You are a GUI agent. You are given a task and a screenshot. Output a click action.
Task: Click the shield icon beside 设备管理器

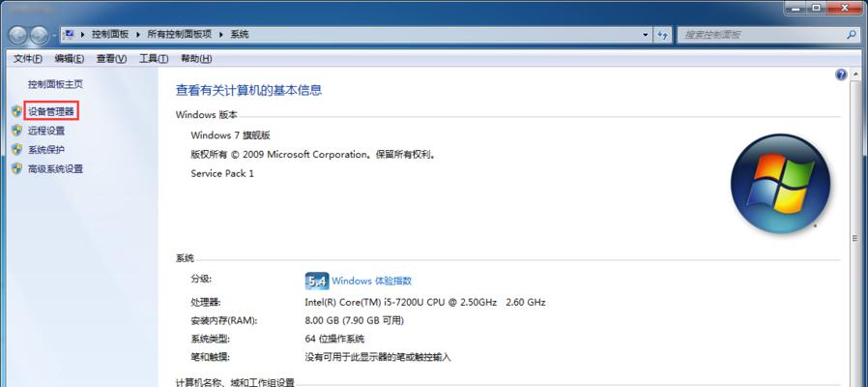tap(16, 111)
